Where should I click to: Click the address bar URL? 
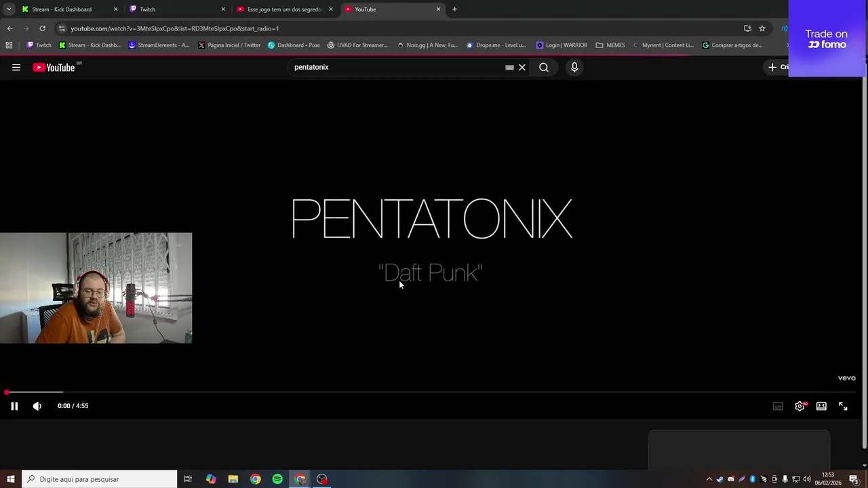coord(175,28)
